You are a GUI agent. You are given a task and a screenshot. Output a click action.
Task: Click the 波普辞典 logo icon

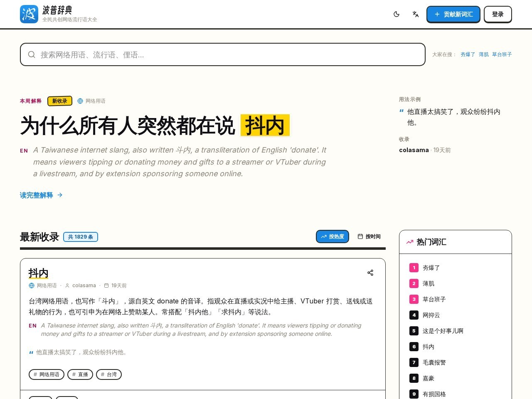tap(29, 14)
